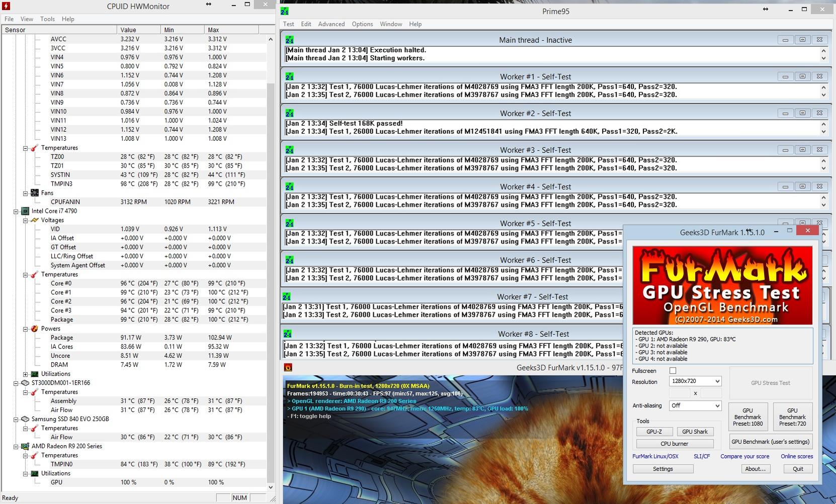Open the View menu in HWMonitor
Image resolution: width=836 pixels, height=504 pixels.
coord(27,19)
